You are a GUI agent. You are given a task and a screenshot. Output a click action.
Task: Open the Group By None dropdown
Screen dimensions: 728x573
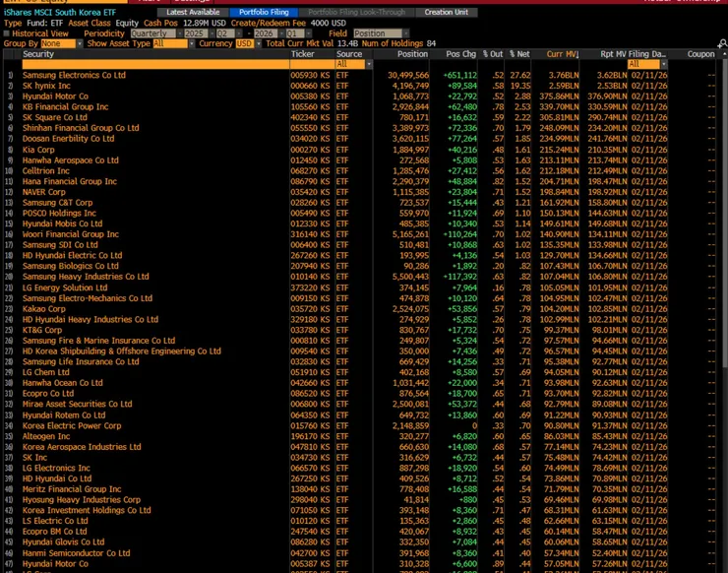coord(61,43)
